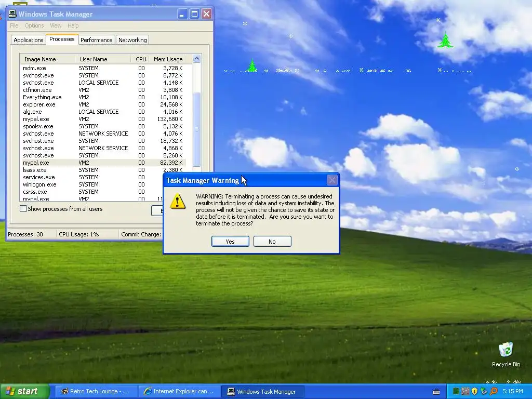Sort processes by the CPU column
Screen dimensions: 532x399
pyautogui.click(x=140, y=59)
